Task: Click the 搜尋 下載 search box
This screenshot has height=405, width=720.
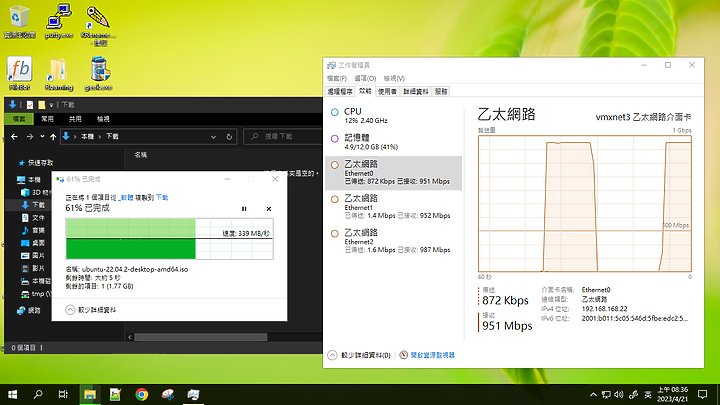Action: (x=282, y=136)
